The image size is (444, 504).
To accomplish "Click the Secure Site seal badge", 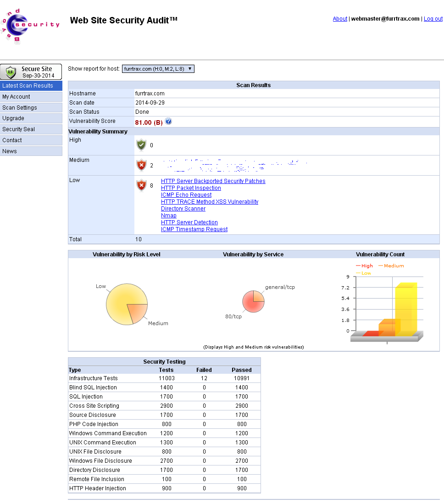I will click(31, 72).
